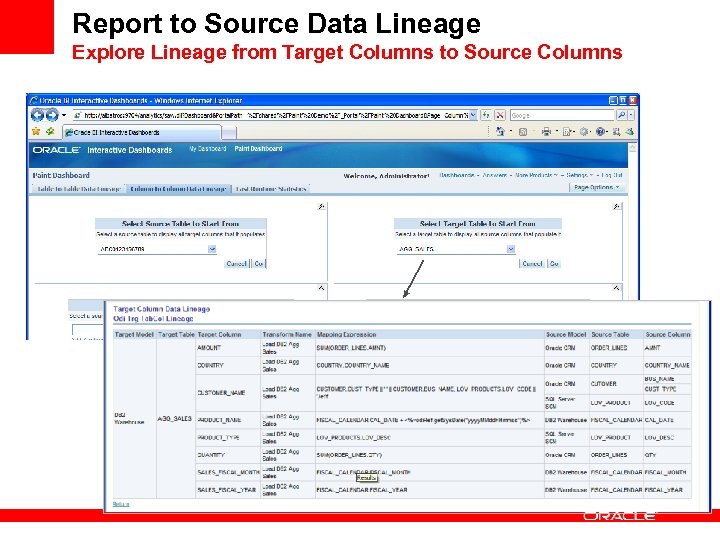Refresh the page with the green arrows icon
This screenshot has height=540, width=720.
pos(486,115)
